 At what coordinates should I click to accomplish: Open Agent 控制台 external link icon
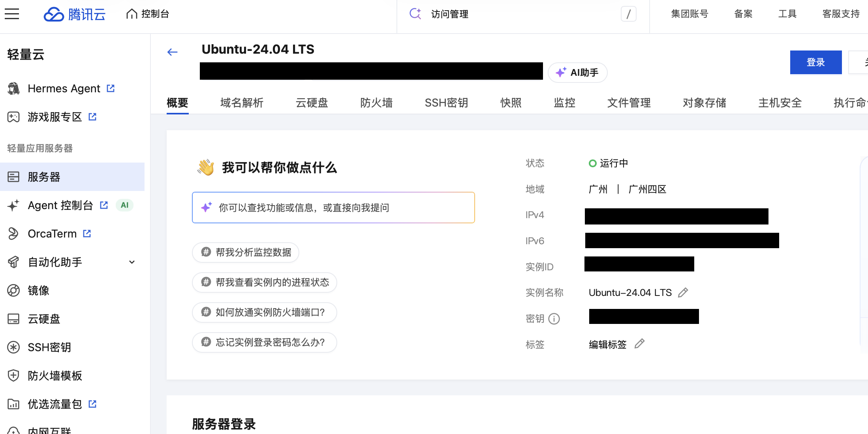[104, 205]
